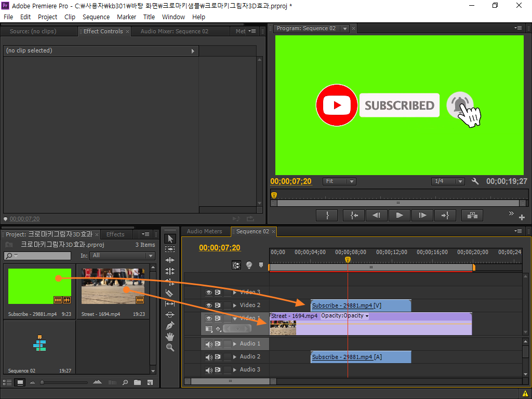Open Program monitor wrench settings
532x399 pixels.
click(x=475, y=181)
